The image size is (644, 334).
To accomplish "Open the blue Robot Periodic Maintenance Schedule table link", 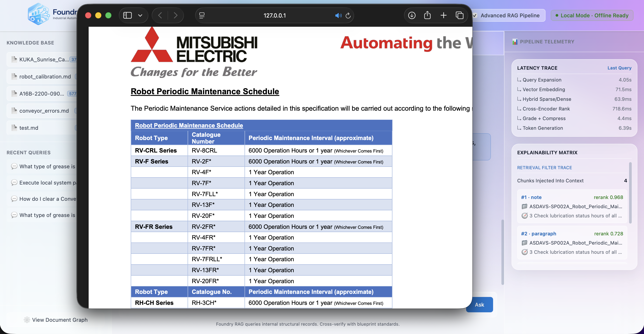I will [x=189, y=125].
